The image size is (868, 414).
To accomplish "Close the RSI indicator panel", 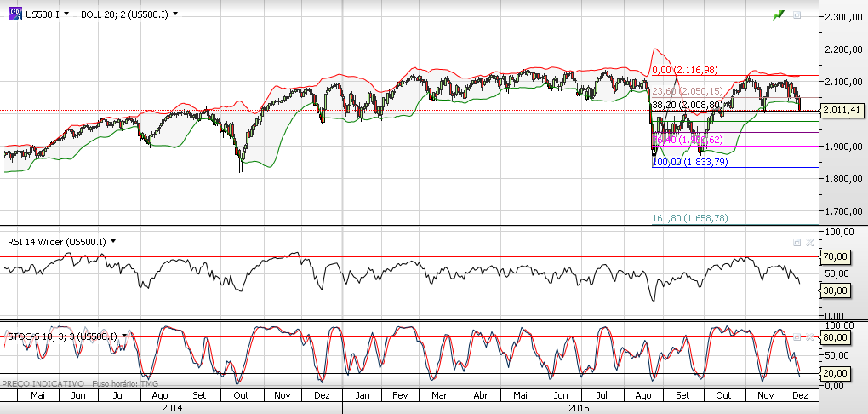I will 808,242.
